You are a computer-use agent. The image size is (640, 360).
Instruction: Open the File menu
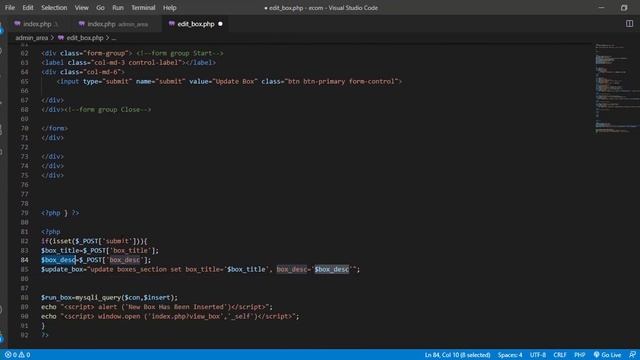pyautogui.click(x=9, y=8)
